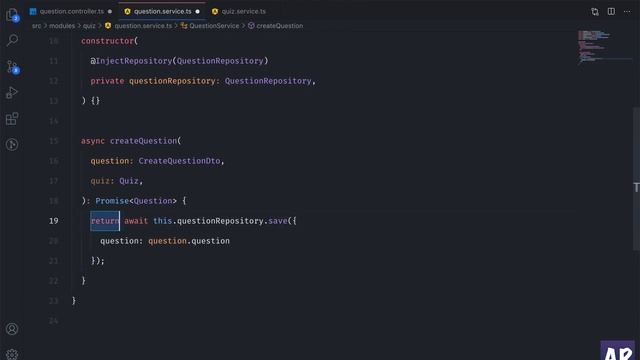The image size is (640, 360).
Task: Click the compare changes icon in editor toolbar
Action: 595,11
